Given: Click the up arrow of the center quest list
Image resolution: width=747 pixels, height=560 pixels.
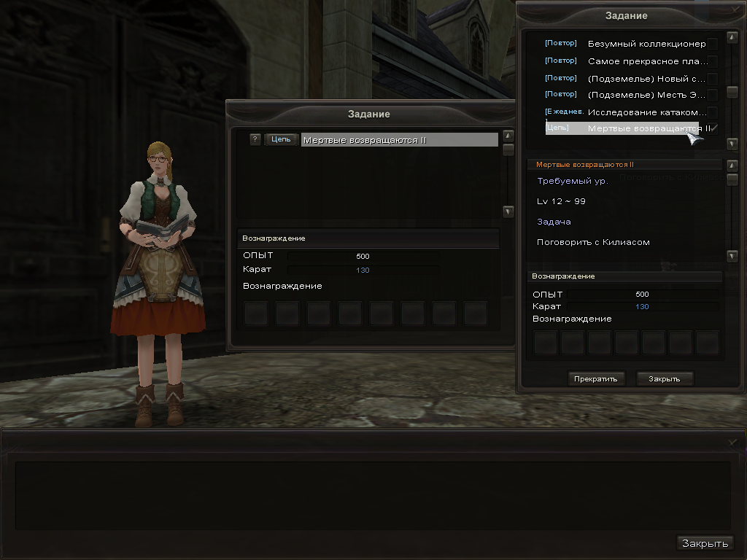Looking at the screenshot, I should click(508, 136).
